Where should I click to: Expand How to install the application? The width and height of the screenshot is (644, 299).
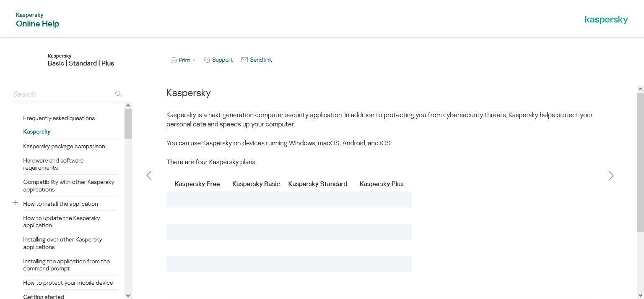point(15,202)
